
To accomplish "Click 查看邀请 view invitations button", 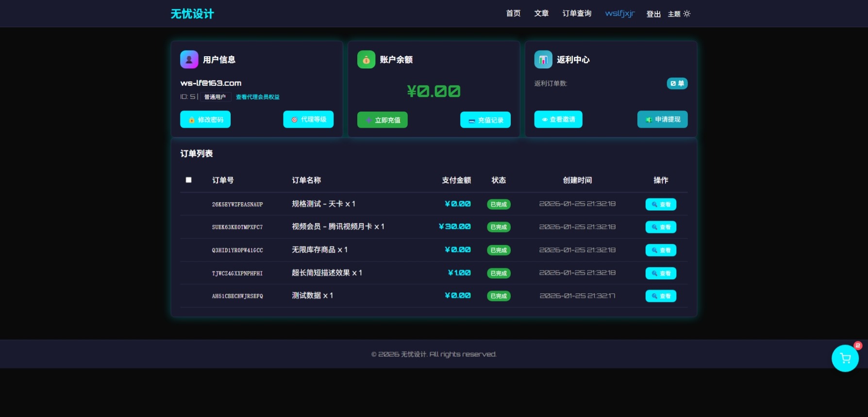I will [558, 119].
